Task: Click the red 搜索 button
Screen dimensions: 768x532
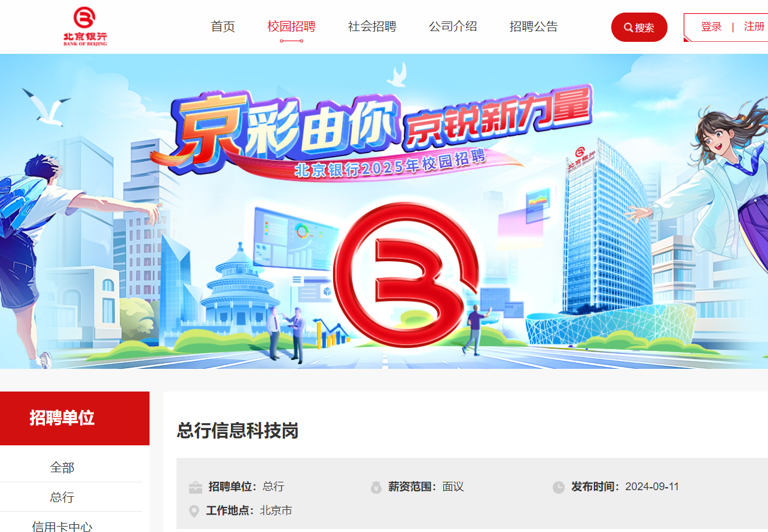Action: click(x=639, y=27)
